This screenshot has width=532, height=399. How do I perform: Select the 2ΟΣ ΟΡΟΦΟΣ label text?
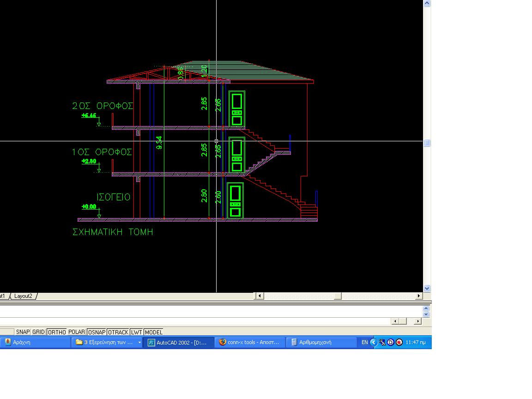103,106
